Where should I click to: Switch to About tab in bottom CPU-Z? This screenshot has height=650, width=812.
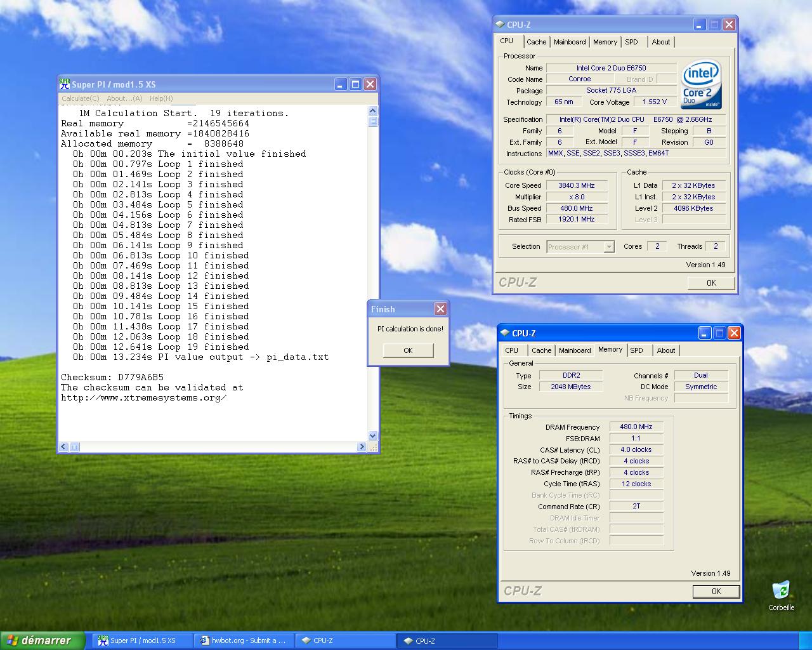tap(666, 350)
